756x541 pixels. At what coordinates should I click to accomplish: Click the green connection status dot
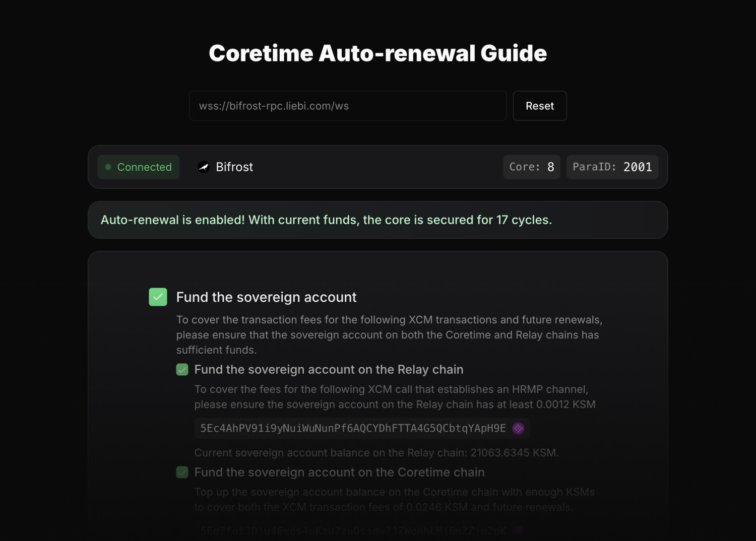(108, 167)
